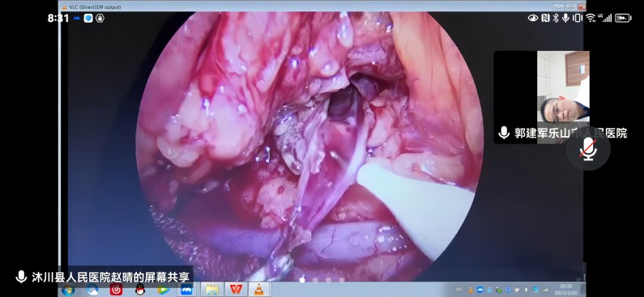Screen dimensions: 644x297
Task: Maximize the shared VLC window
Action: click(571, 6)
